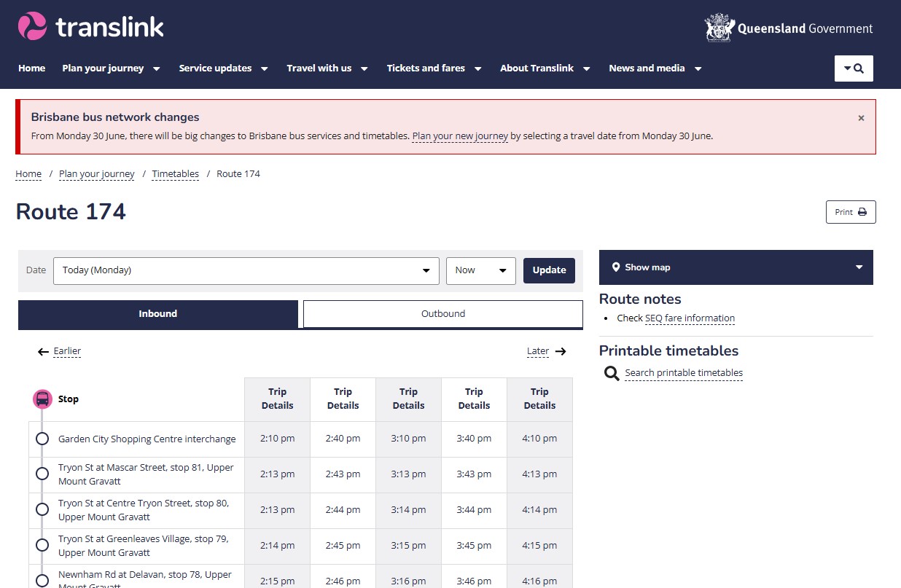Open Trip Details for the 3:10 pm trip
The image size is (901, 588).
tap(409, 399)
